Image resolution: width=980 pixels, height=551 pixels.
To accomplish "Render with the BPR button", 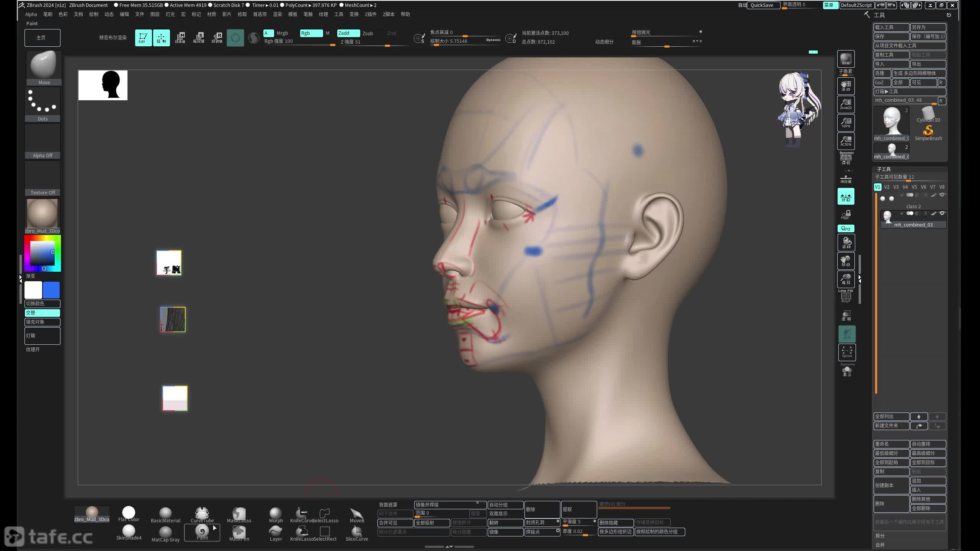I will pos(846,59).
